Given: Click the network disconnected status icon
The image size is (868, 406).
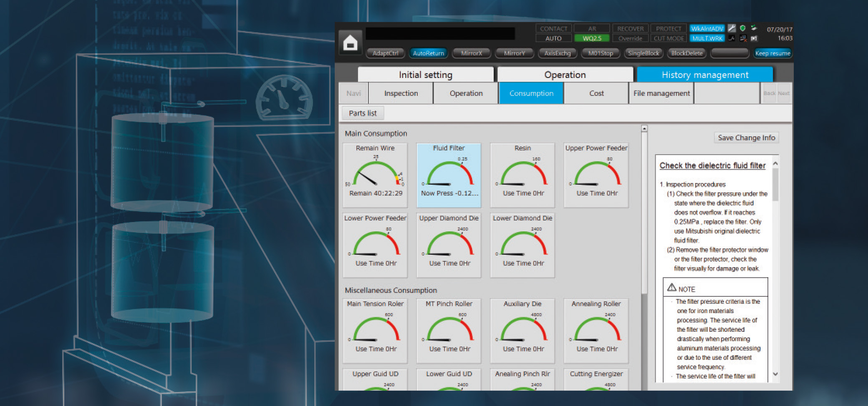Looking at the screenshot, I should 743,38.
